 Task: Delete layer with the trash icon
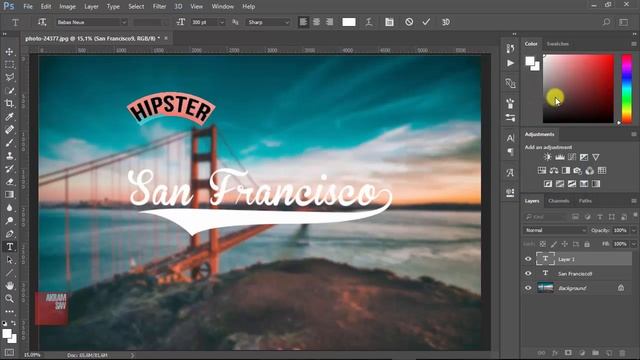coord(622,353)
